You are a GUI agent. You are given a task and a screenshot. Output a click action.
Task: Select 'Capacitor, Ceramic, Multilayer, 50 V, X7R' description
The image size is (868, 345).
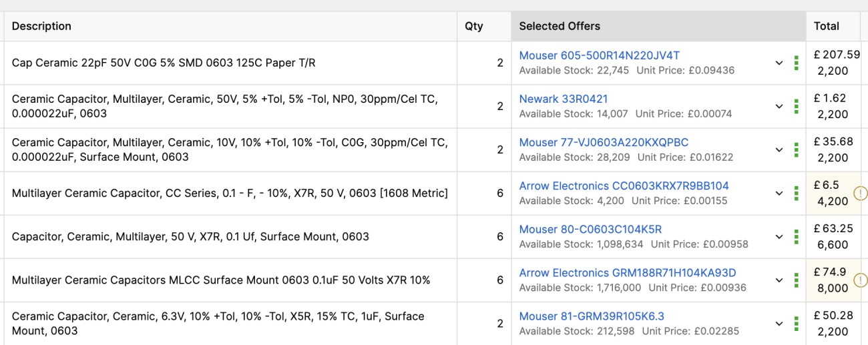pos(190,236)
